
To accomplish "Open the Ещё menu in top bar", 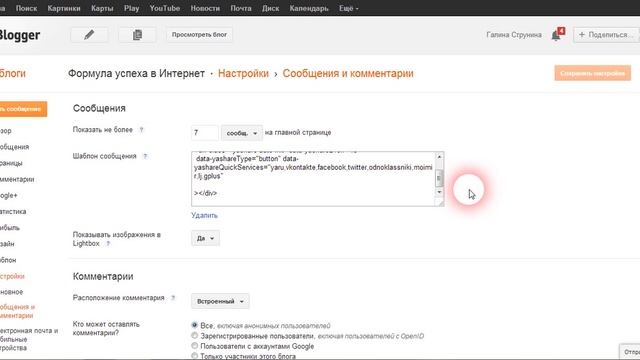I will pyautogui.click(x=348, y=8).
